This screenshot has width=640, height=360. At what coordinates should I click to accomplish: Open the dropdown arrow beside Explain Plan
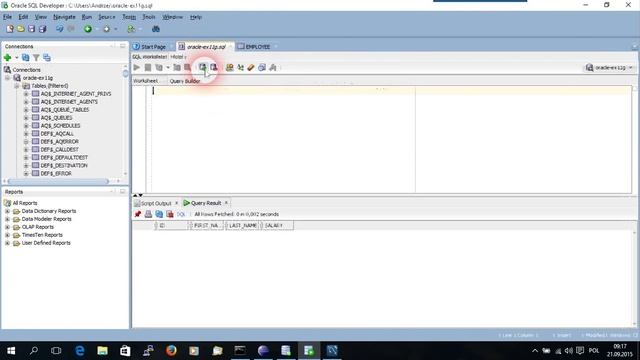coord(168,67)
